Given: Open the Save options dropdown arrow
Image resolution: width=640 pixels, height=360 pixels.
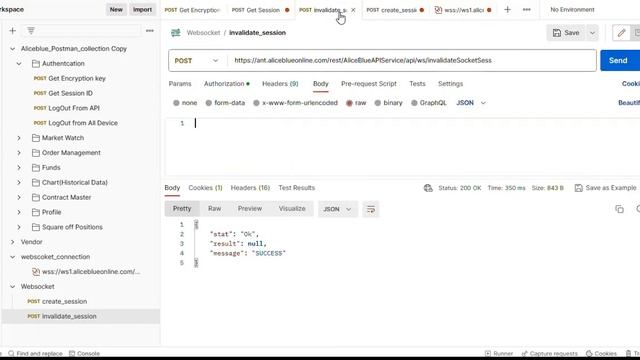Looking at the screenshot, I should pyautogui.click(x=592, y=33).
